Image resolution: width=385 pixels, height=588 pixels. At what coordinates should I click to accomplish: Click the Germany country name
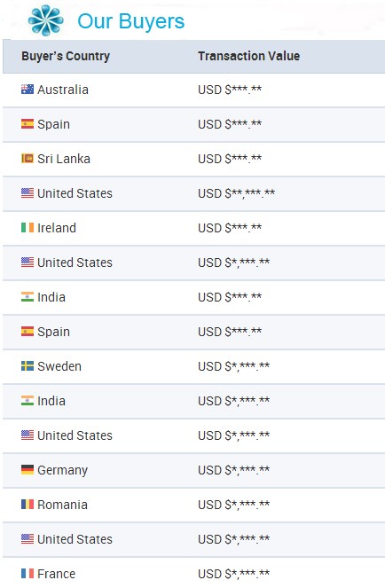pyautogui.click(x=63, y=470)
